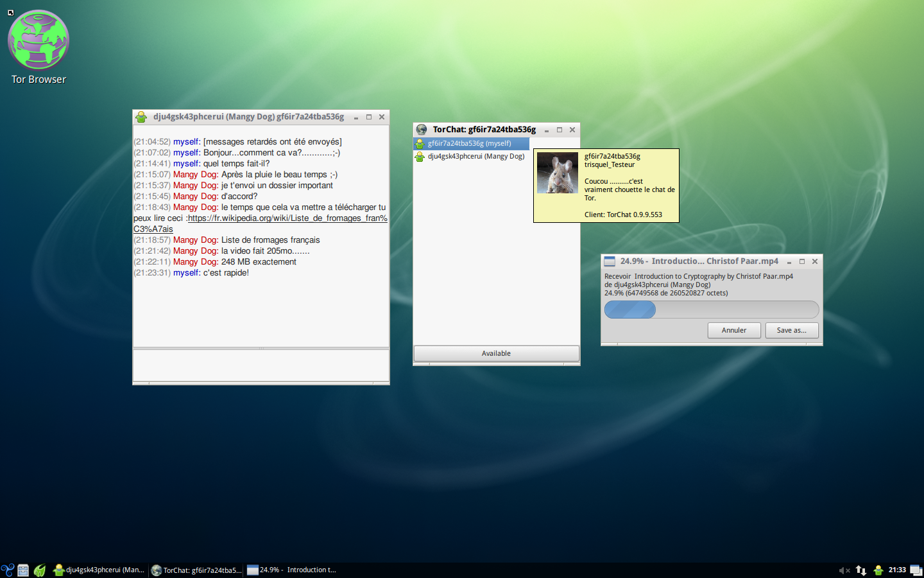Click the buddy icon in chat window title bar

click(141, 117)
